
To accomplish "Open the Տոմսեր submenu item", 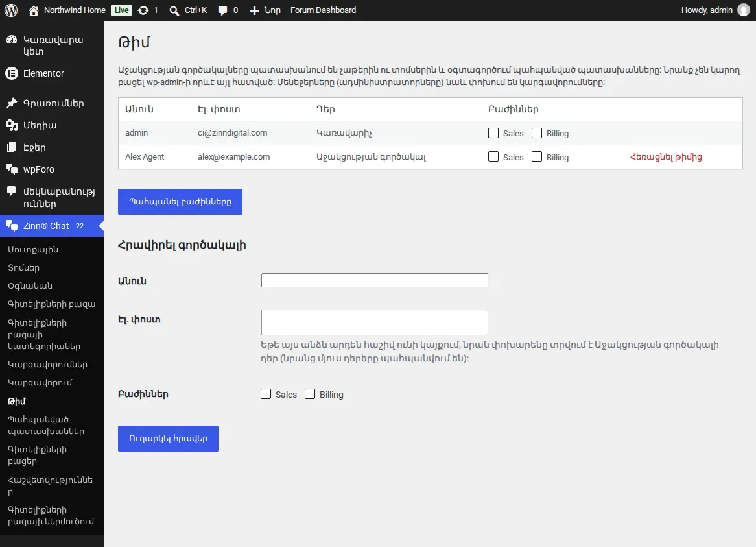I will [23, 268].
